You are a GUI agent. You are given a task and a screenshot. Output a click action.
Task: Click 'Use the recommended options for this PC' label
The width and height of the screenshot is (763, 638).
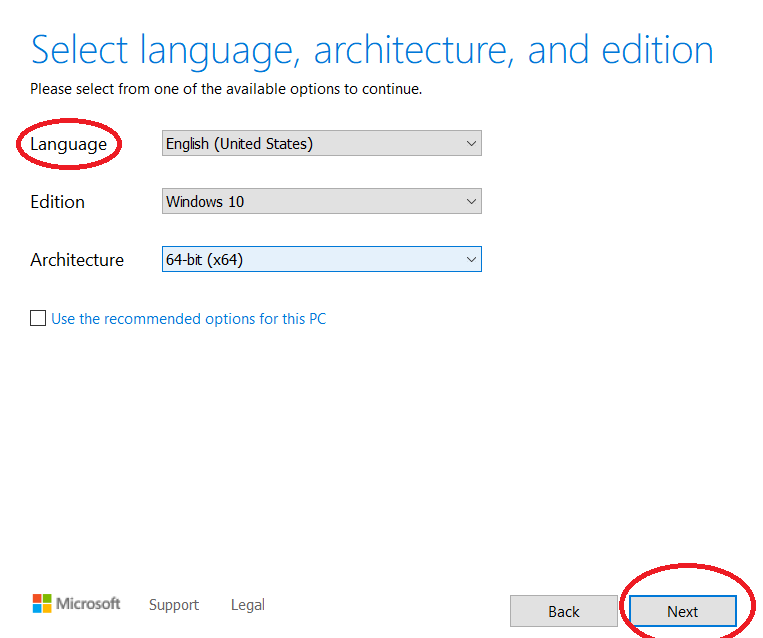click(x=188, y=319)
